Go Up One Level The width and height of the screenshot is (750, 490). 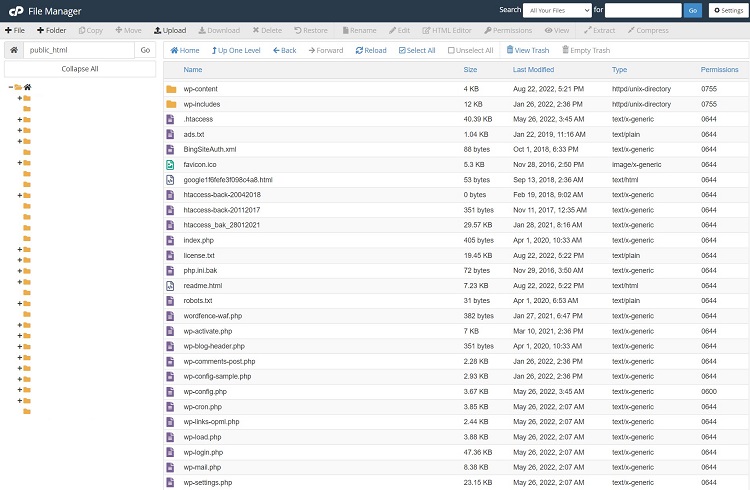pos(236,50)
